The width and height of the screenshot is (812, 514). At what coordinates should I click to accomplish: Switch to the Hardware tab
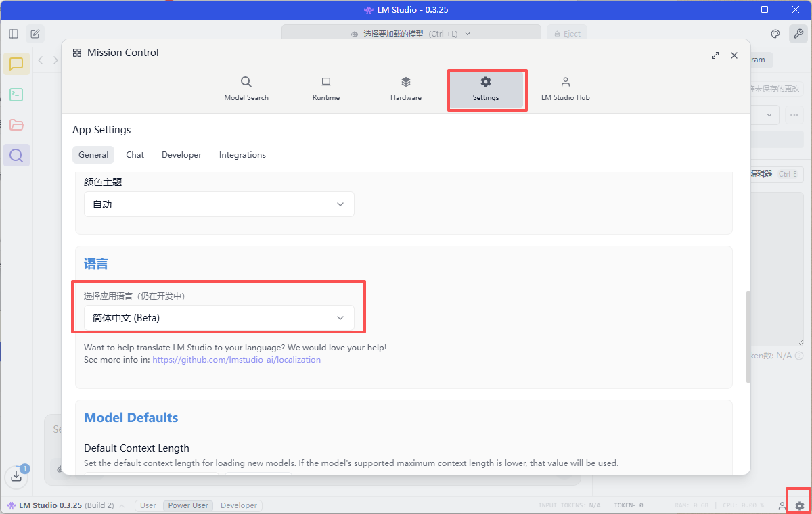click(406, 89)
